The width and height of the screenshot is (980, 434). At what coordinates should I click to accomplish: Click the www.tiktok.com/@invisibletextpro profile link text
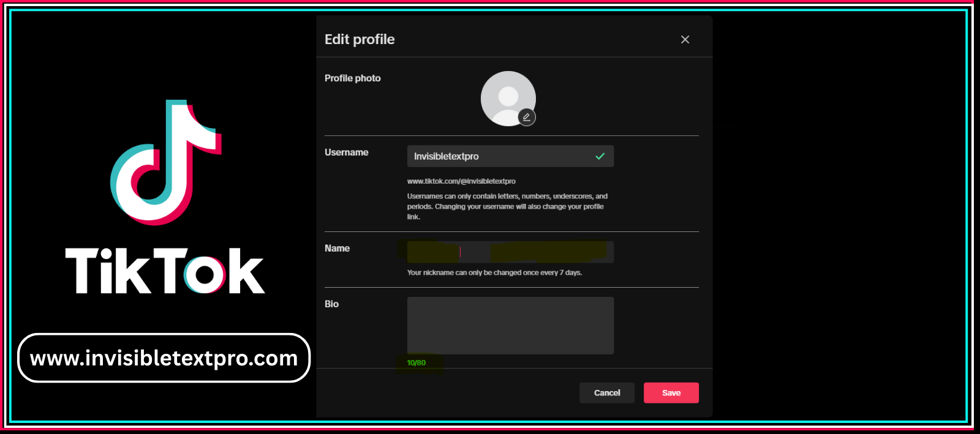[461, 181]
